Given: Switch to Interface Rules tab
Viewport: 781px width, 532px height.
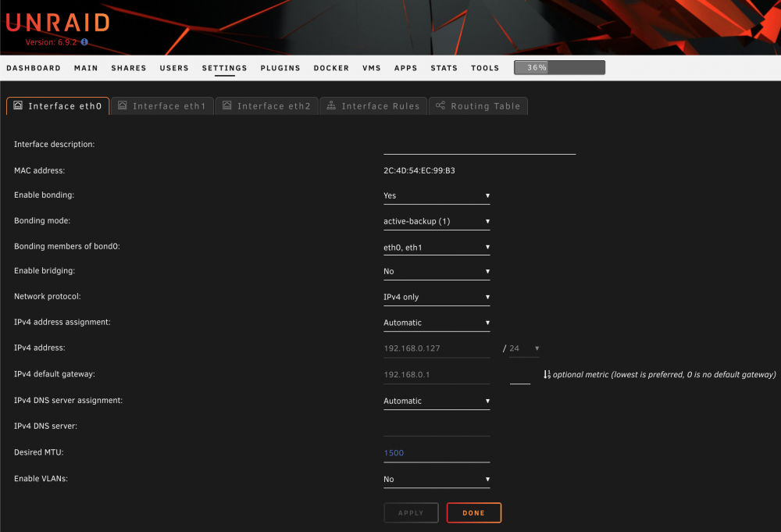Looking at the screenshot, I should point(373,105).
